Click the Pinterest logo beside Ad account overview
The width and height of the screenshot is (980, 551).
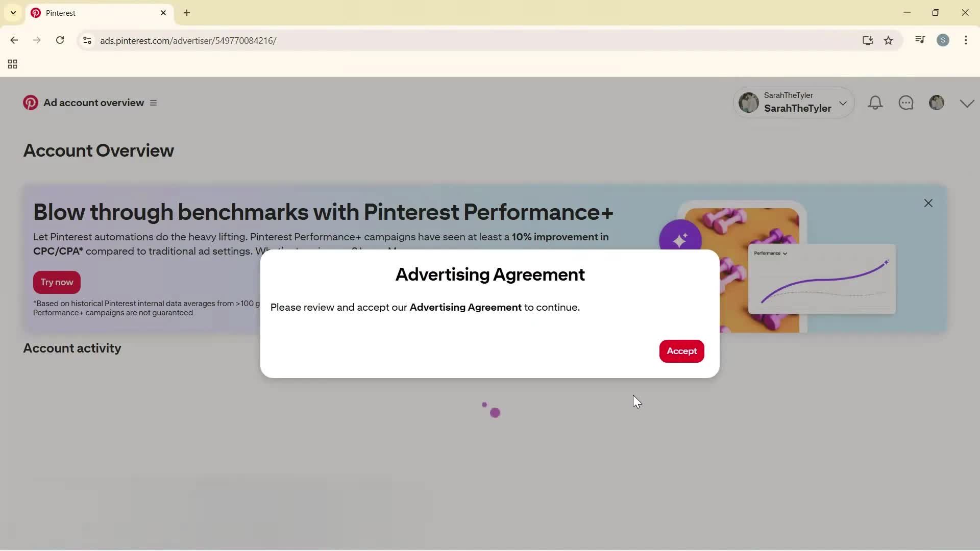(30, 103)
